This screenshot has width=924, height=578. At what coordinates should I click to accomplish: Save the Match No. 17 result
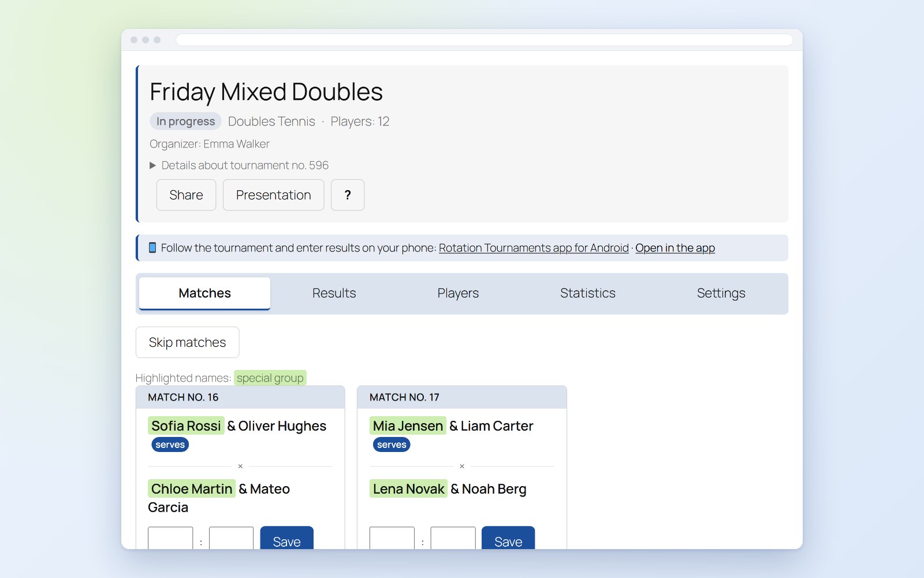tap(508, 539)
